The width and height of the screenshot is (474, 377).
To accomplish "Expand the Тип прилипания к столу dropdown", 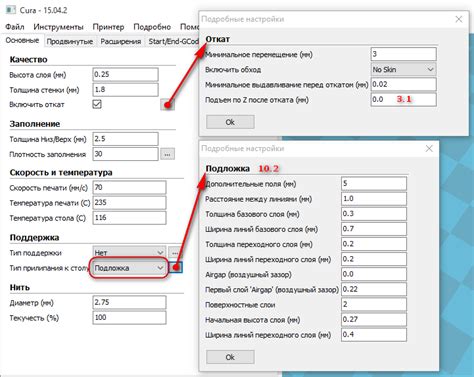I will click(129, 268).
